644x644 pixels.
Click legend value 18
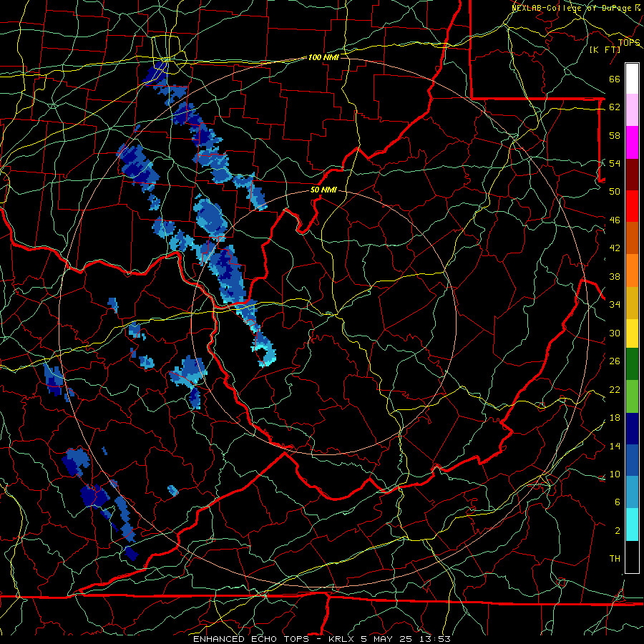[615, 418]
